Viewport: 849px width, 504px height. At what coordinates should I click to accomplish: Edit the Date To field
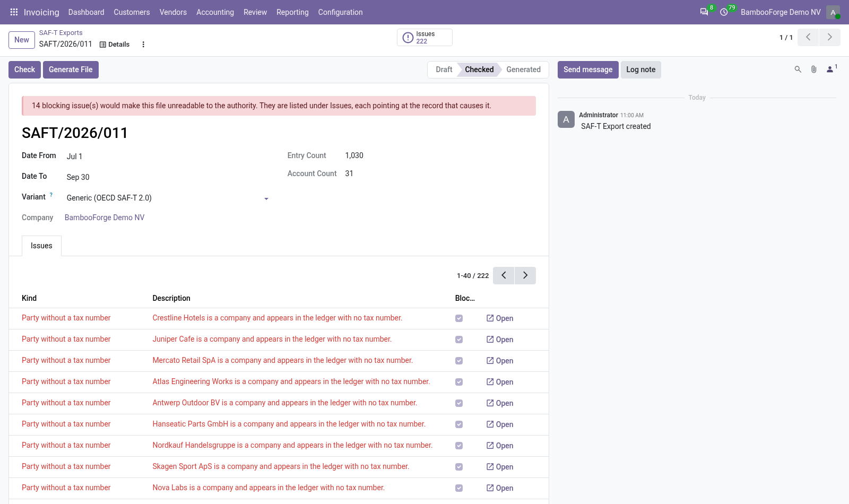click(167, 177)
